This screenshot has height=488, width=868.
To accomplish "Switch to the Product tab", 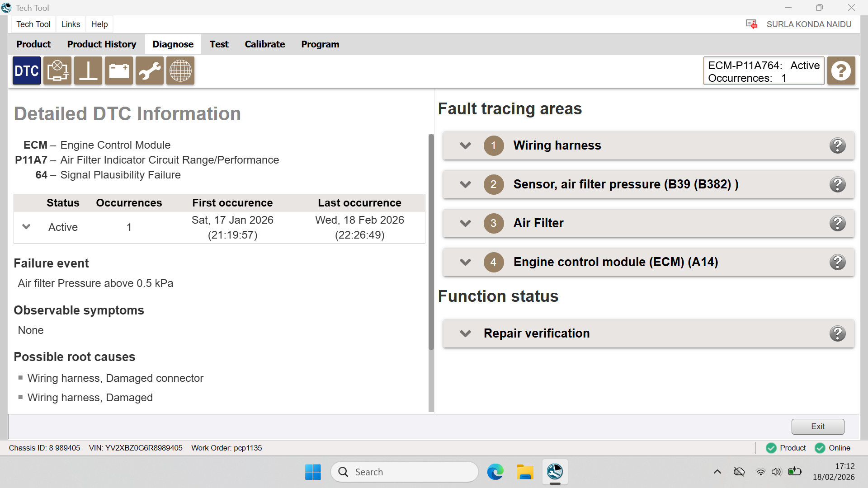I will (x=33, y=44).
